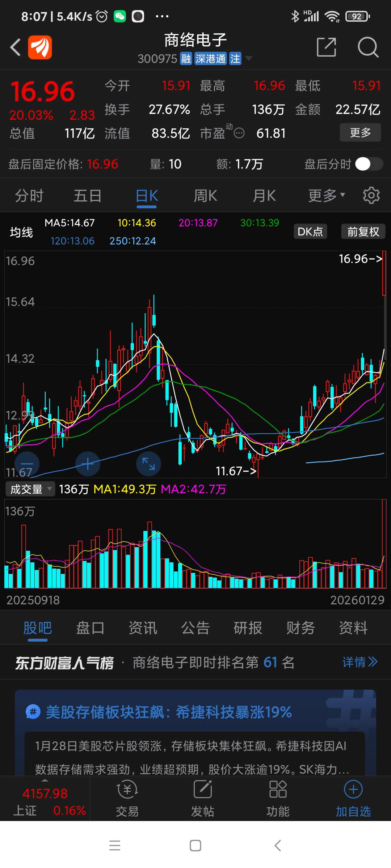Tap the 注 registration badge
Screen dimensions: 391x868
click(x=235, y=59)
